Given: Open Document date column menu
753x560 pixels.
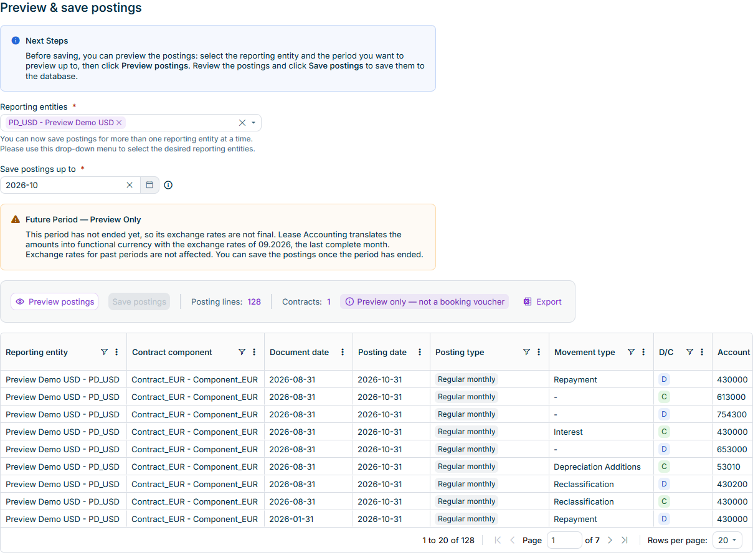Looking at the screenshot, I should (x=343, y=352).
